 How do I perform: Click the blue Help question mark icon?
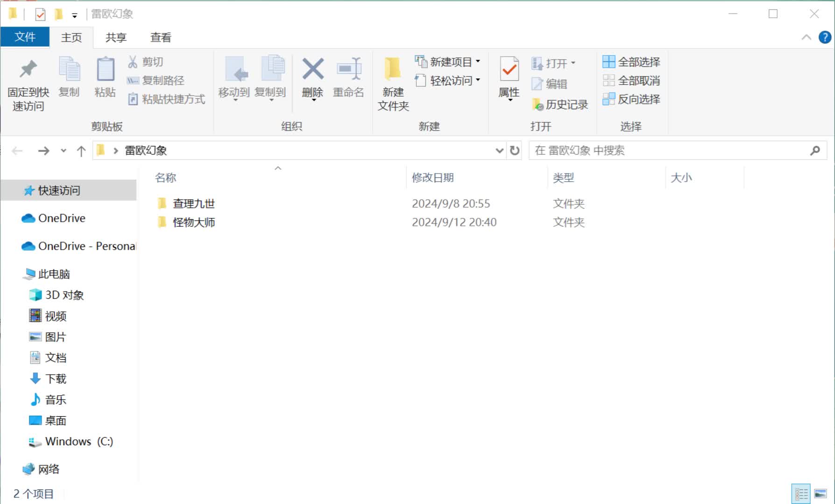click(x=825, y=37)
